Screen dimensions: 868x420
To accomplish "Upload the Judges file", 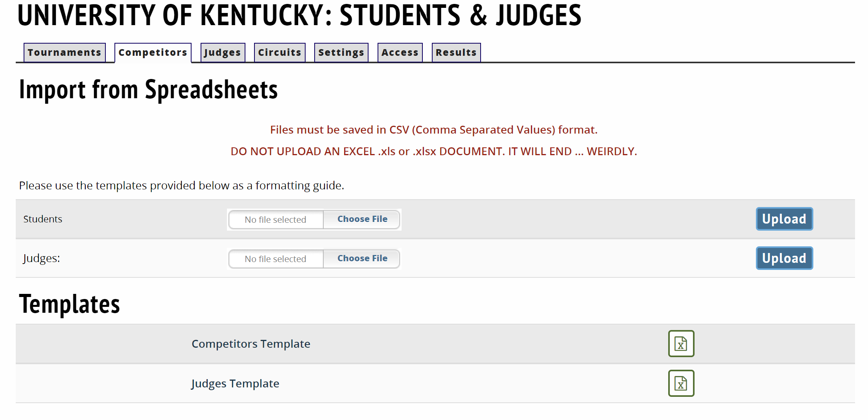I will 784,258.
